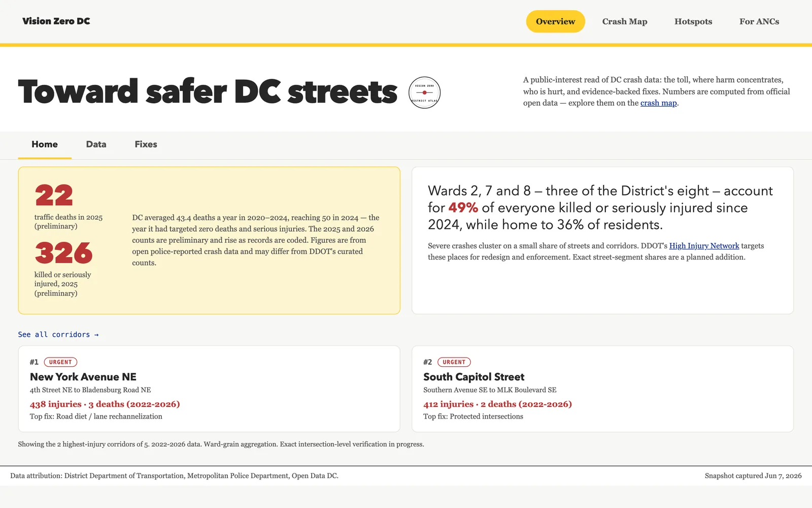Click the red 49% statistic
Image resolution: width=812 pixels, height=508 pixels.
tap(463, 208)
